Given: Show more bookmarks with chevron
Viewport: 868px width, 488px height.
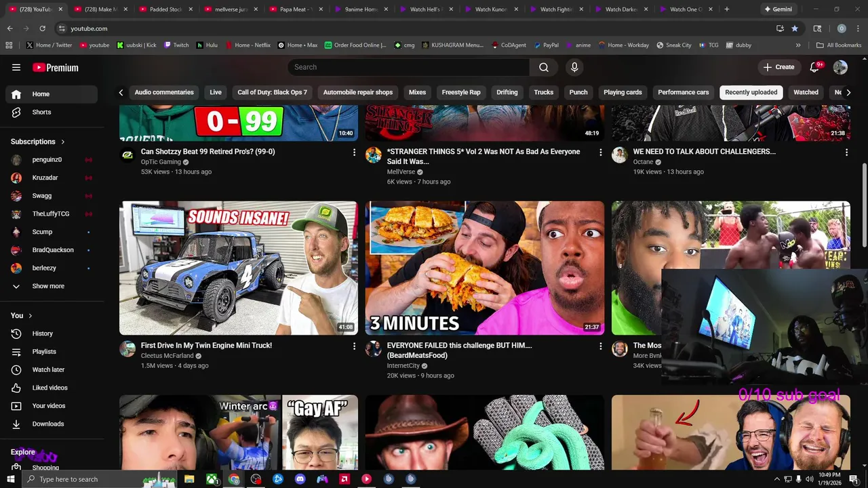Looking at the screenshot, I should click(798, 45).
